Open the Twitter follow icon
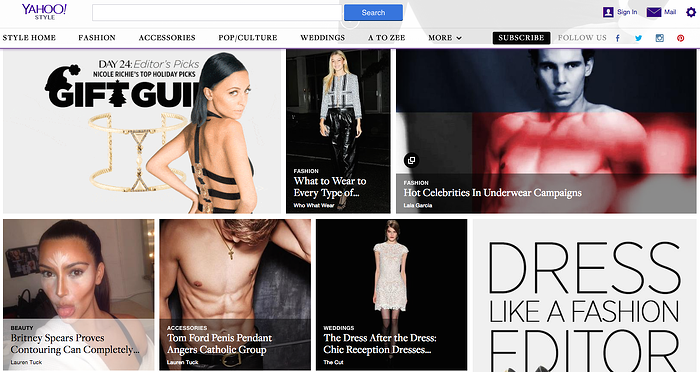Viewport: 700px width, 372px height. pos(638,38)
